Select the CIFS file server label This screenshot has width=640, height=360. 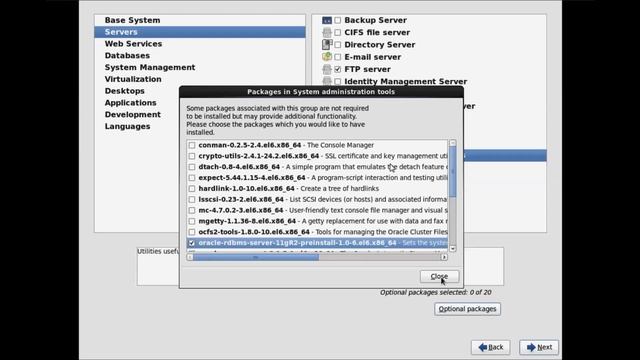(x=377, y=32)
